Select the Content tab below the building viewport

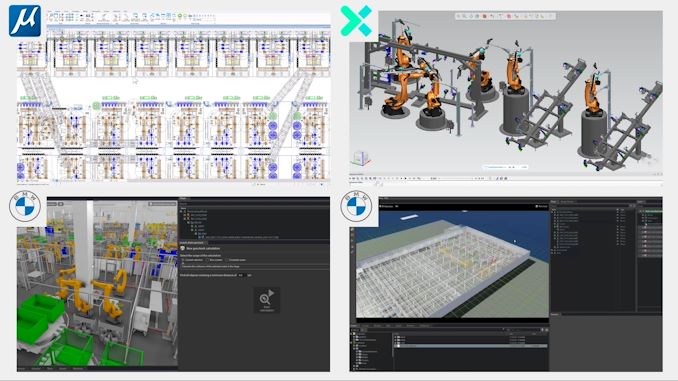pos(355,326)
